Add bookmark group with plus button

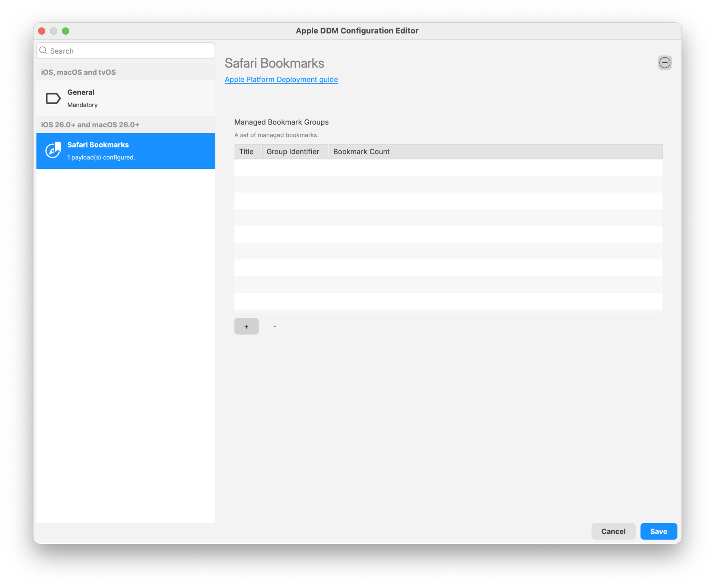click(x=246, y=326)
